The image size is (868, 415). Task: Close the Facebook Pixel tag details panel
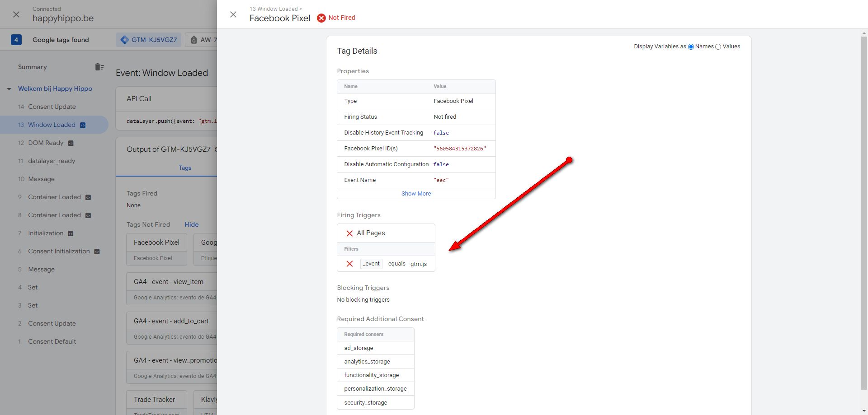tap(233, 14)
